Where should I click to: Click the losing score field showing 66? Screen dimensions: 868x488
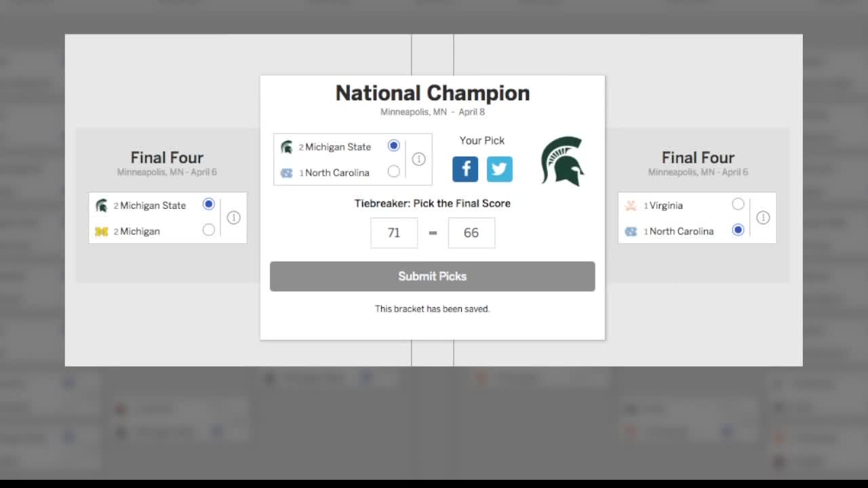pyautogui.click(x=471, y=232)
